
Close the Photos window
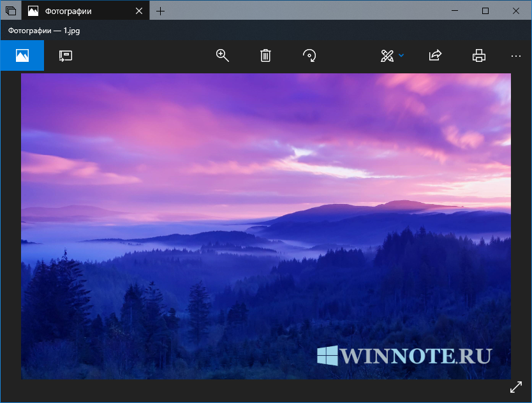515,11
